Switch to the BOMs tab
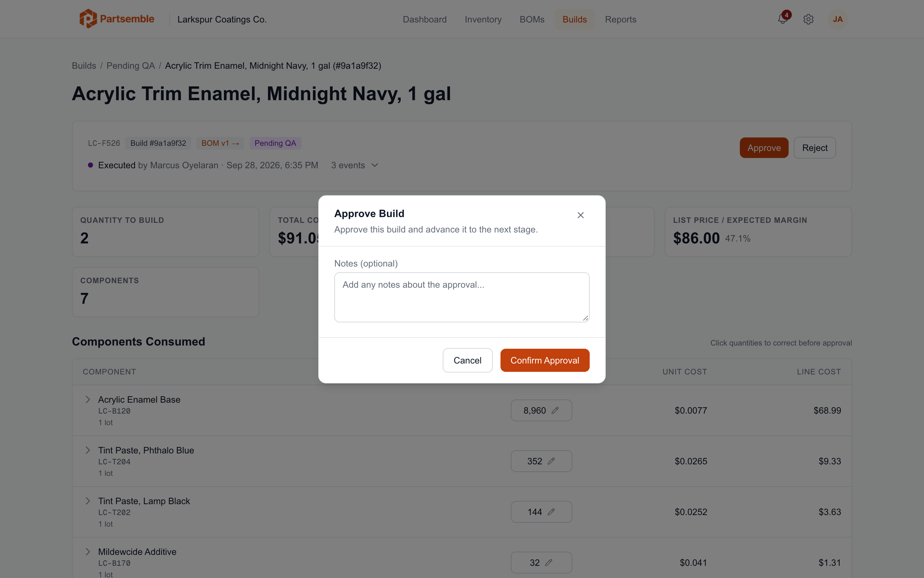Viewport: 924px width, 578px height. pos(532,20)
